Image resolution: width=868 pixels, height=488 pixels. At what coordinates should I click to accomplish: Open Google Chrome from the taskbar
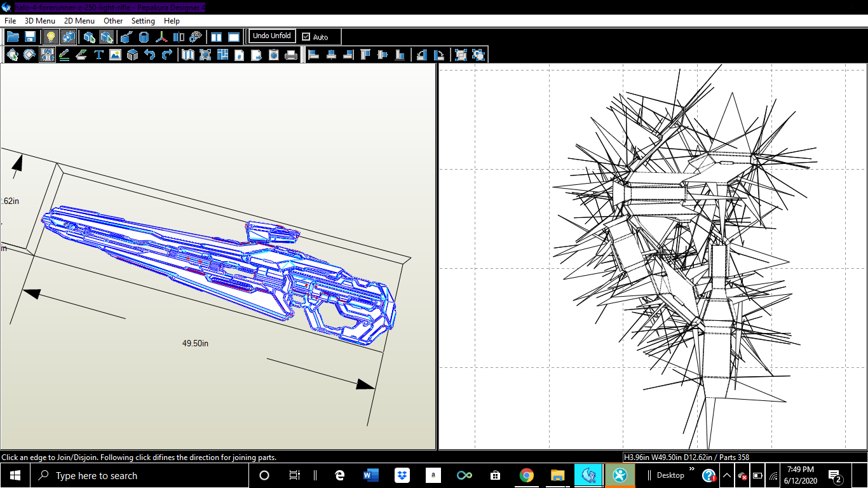[x=526, y=475]
